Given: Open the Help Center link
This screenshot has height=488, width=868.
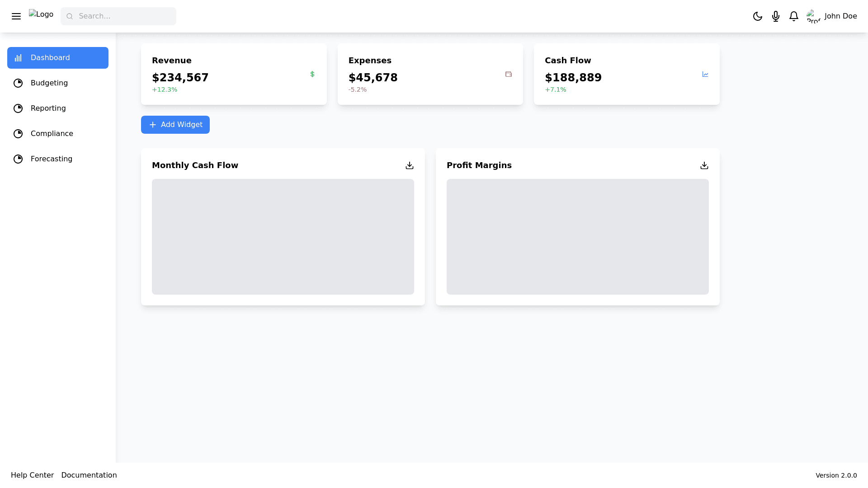Looking at the screenshot, I should coord(32,475).
